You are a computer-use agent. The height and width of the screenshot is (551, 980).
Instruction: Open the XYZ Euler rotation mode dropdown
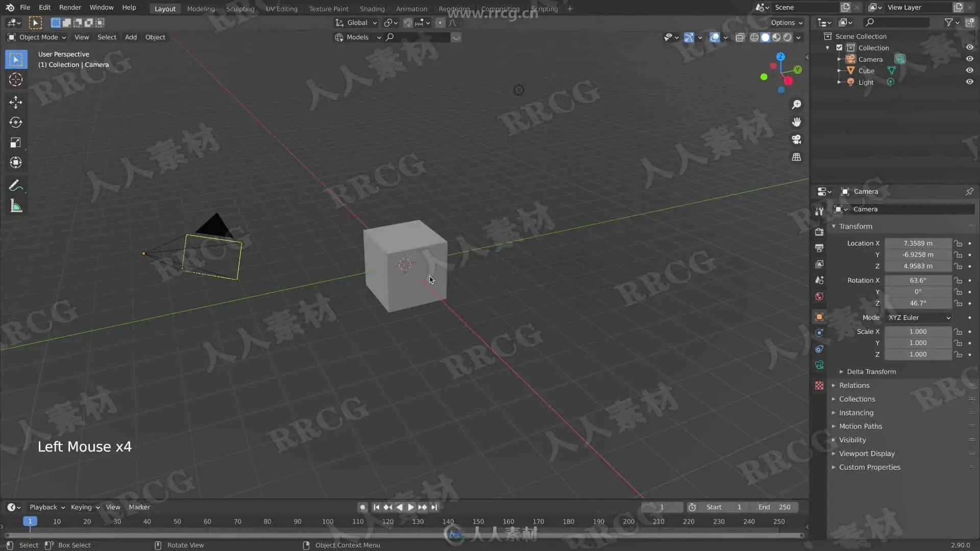[x=919, y=317]
